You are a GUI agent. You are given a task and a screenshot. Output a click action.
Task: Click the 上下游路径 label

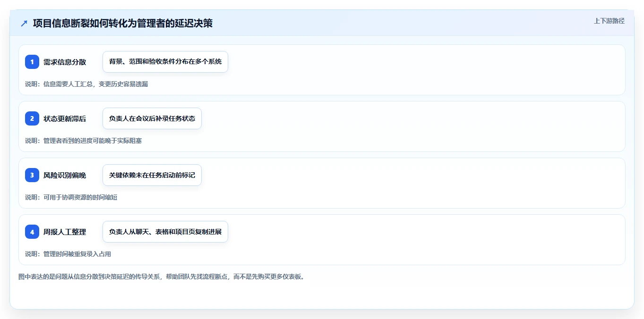click(609, 21)
